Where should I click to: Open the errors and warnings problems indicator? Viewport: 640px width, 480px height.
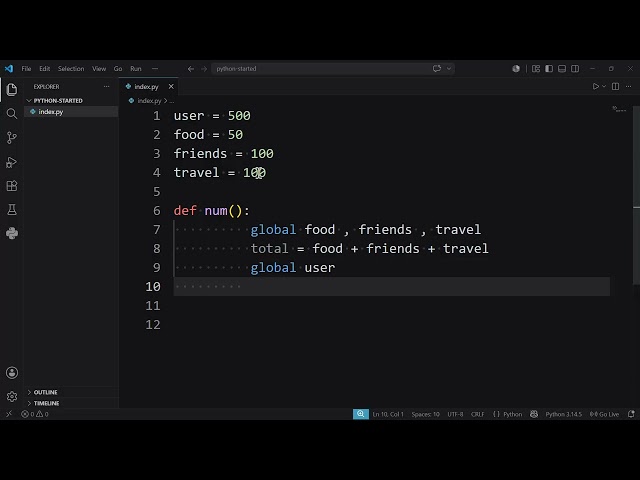click(35, 414)
